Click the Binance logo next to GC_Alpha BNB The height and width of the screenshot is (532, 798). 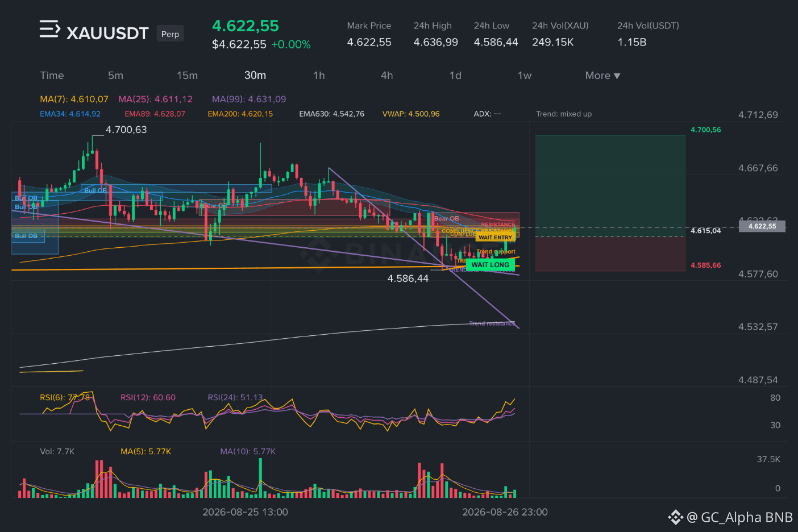(x=675, y=517)
